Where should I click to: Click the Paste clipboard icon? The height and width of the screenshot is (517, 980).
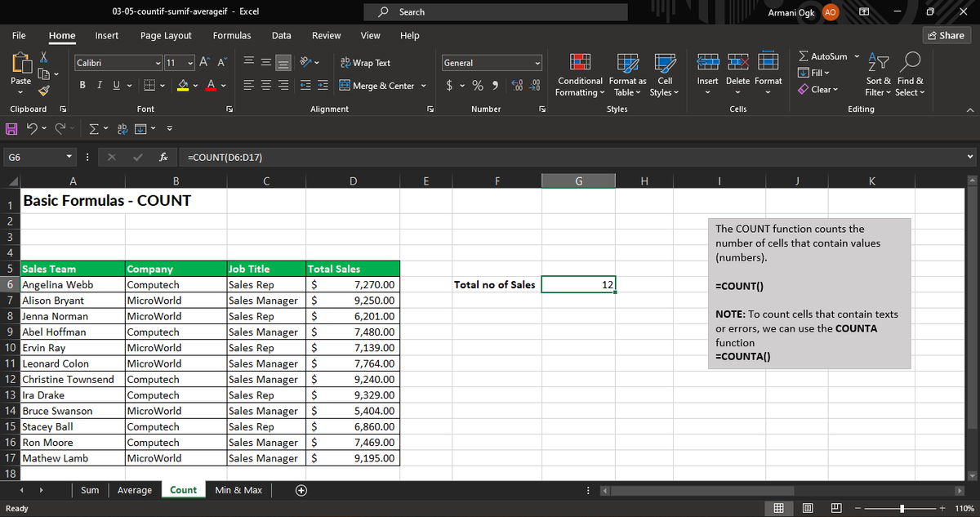click(20, 63)
